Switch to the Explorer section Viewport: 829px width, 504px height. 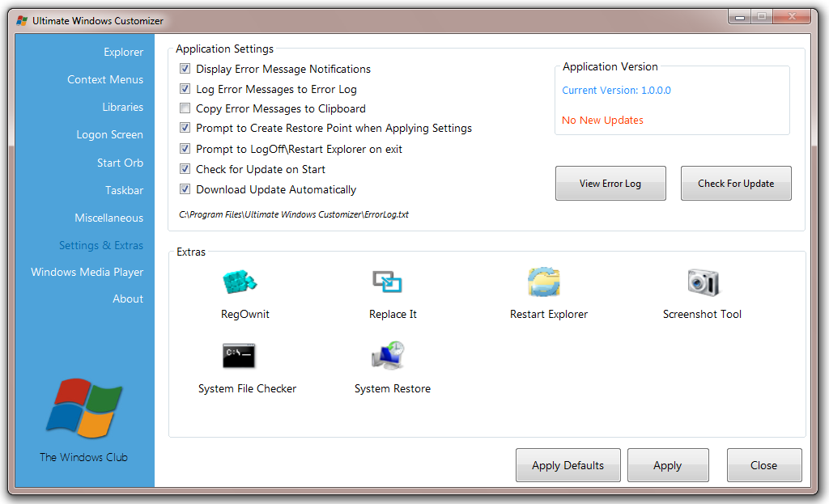[123, 52]
